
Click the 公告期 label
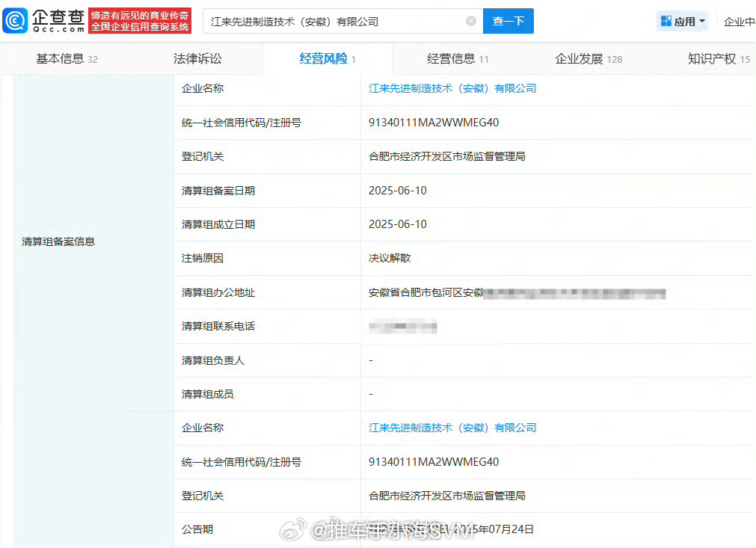[197, 529]
